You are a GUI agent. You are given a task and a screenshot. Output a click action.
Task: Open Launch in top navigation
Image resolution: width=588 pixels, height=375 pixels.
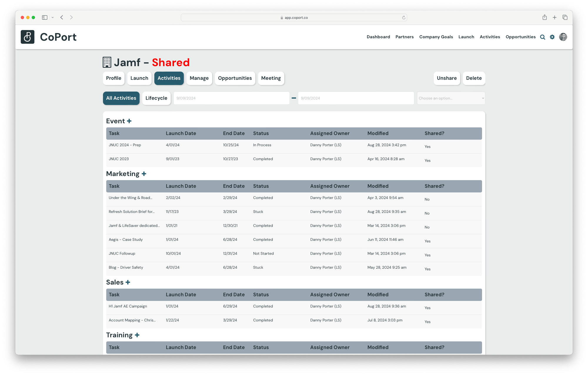click(466, 37)
